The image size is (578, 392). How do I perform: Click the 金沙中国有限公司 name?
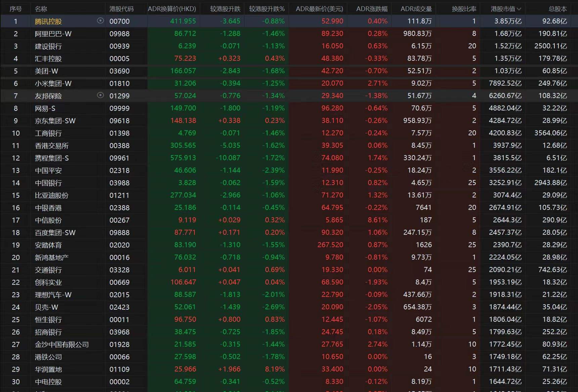[62, 345]
